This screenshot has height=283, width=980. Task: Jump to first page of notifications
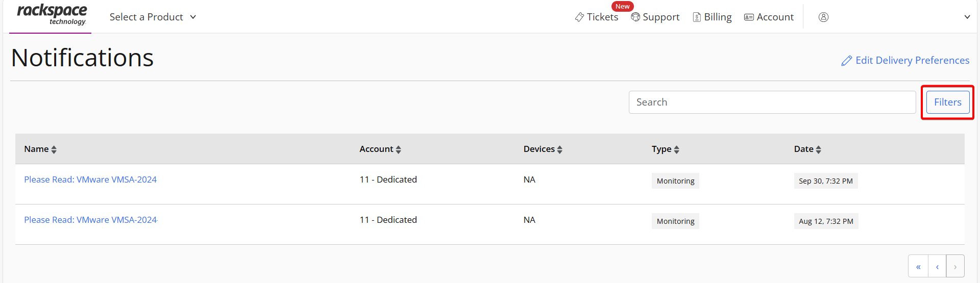[918, 266]
